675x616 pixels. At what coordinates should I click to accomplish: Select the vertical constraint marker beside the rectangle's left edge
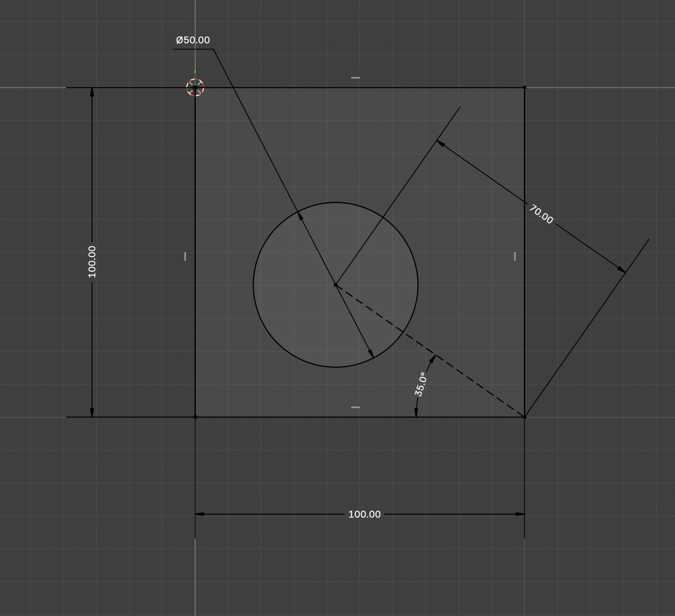coord(185,256)
